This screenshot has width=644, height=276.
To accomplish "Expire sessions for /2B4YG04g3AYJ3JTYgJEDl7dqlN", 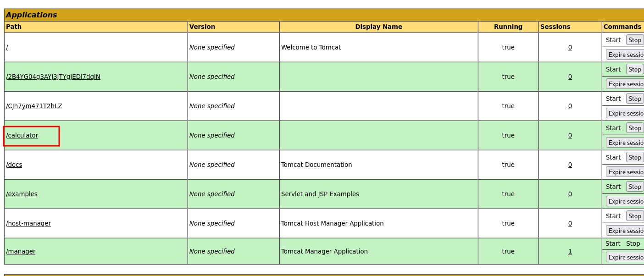I will tap(625, 84).
